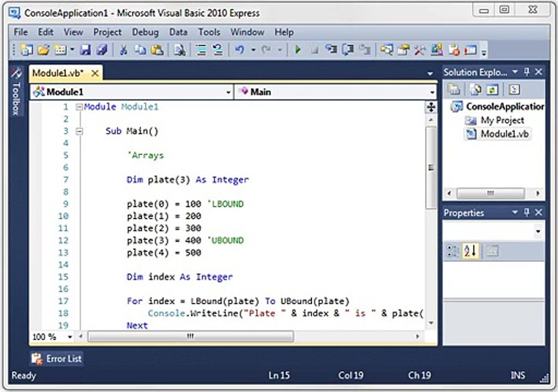Open the Redo history dropdown arrow

280,50
